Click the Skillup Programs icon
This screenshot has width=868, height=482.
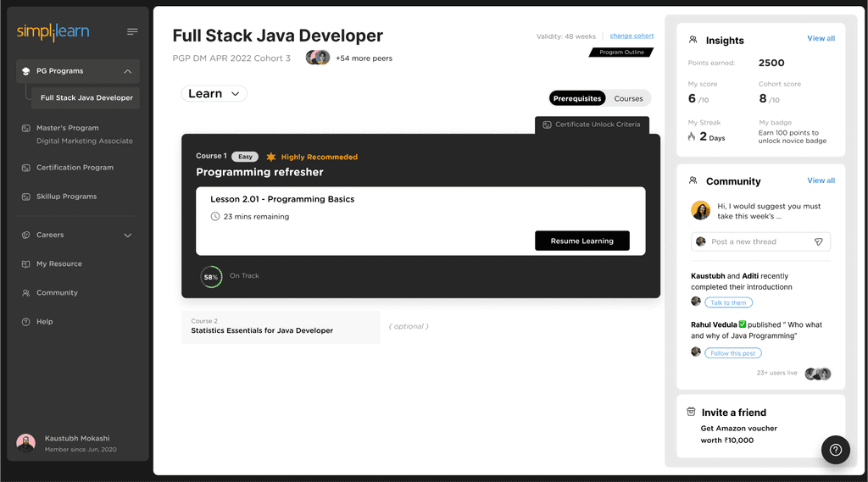pos(25,197)
